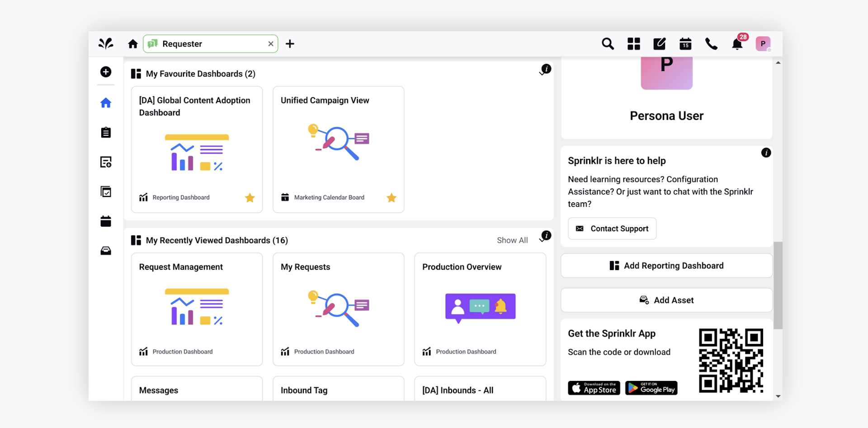Viewport: 868px width, 428px height.
Task: Open the calendar icon in top bar
Action: [685, 44]
